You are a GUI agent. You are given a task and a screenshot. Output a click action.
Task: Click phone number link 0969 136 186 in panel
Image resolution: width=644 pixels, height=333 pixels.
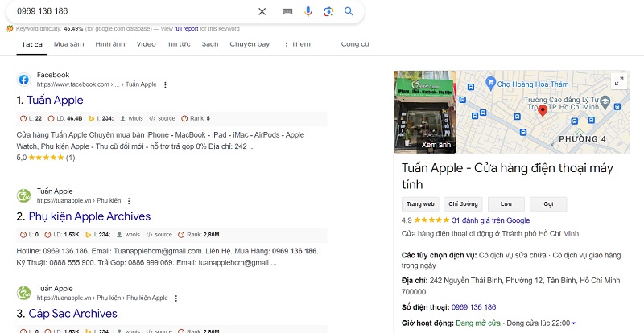[473, 307]
